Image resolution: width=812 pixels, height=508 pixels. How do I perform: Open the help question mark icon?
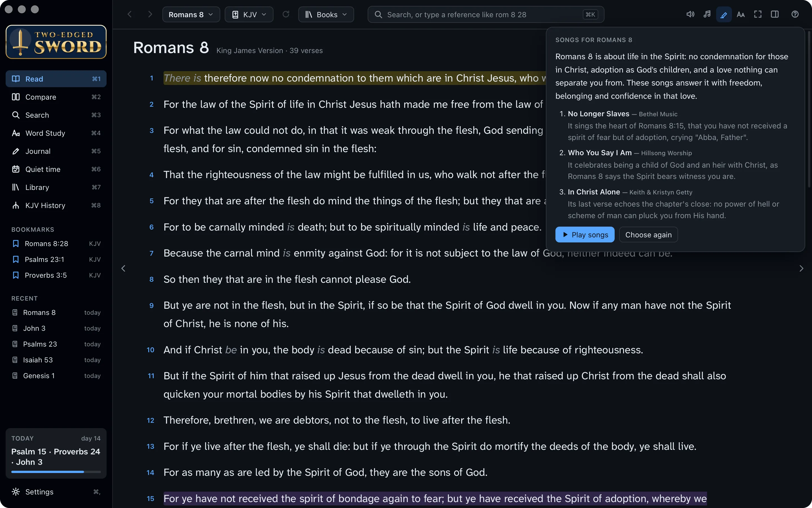click(795, 14)
